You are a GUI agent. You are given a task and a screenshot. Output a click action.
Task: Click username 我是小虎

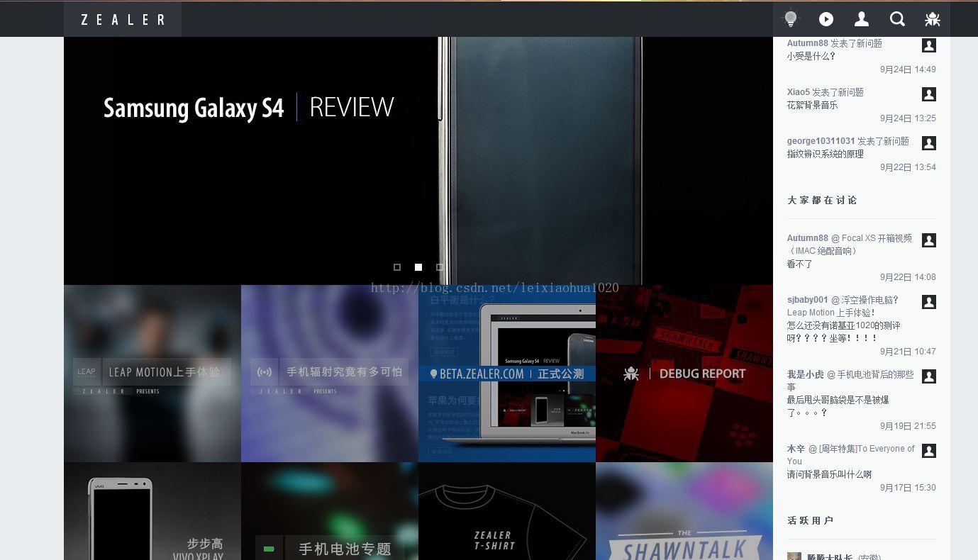click(806, 374)
